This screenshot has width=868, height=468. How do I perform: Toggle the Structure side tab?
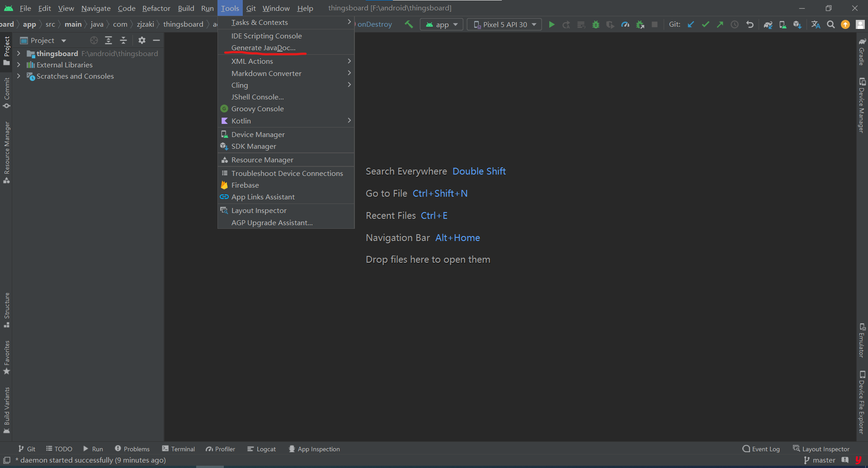7,310
